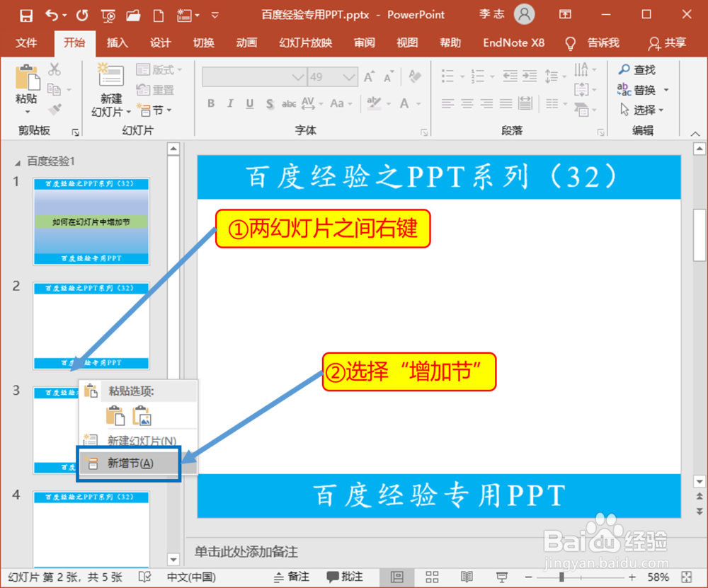This screenshot has height=588, width=708.
Task: Click the 重置 Reset button
Action: coord(155,90)
